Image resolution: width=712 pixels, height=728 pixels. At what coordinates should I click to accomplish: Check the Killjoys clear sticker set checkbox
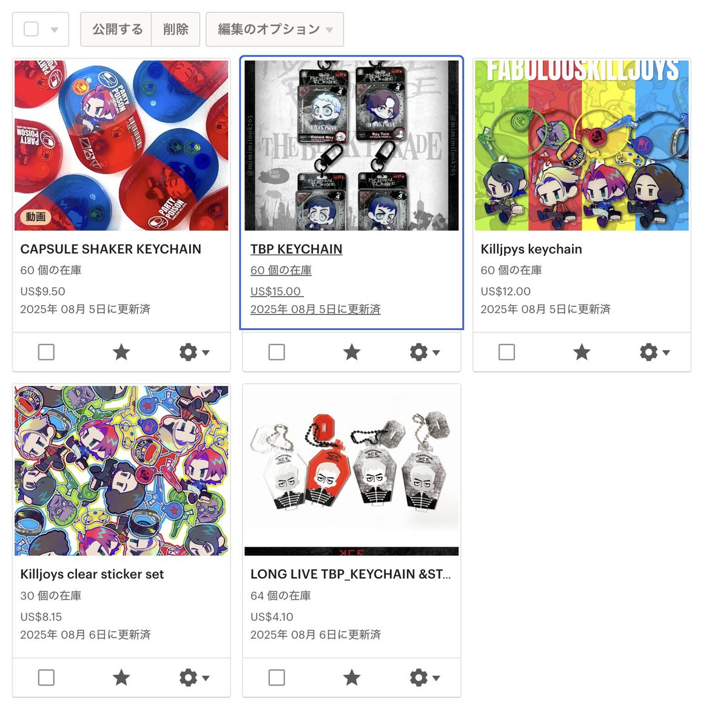[46, 677]
